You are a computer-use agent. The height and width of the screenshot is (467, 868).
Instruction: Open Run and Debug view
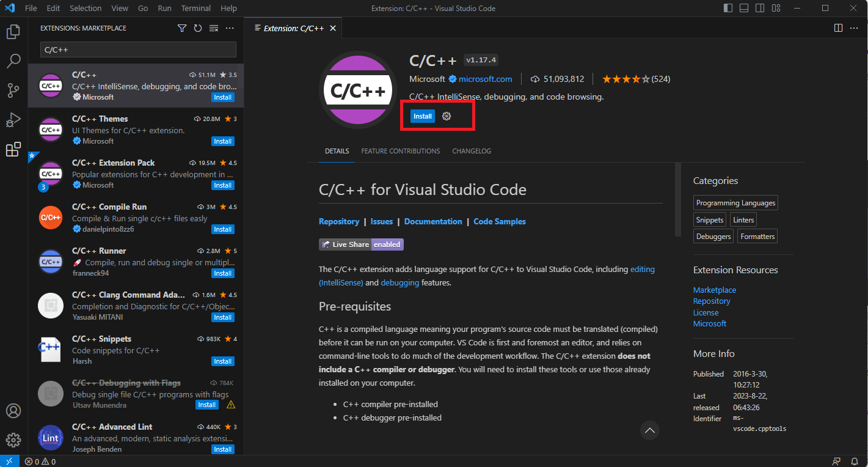(13, 120)
